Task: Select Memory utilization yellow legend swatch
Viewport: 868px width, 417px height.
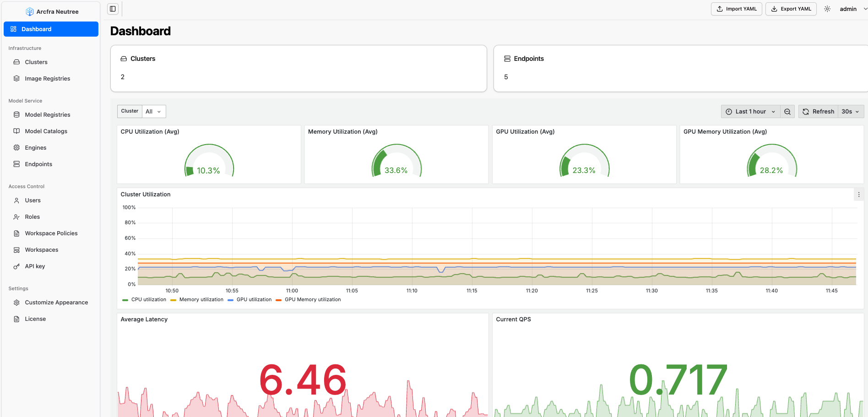Action: 174,300
